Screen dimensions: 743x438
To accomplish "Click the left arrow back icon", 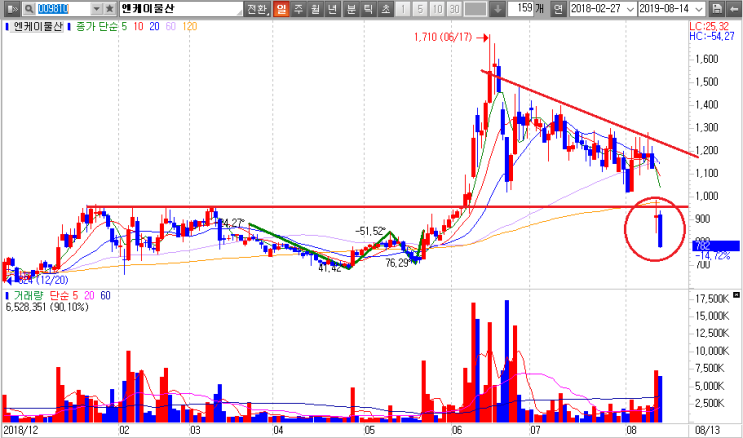I will tap(734, 9).
